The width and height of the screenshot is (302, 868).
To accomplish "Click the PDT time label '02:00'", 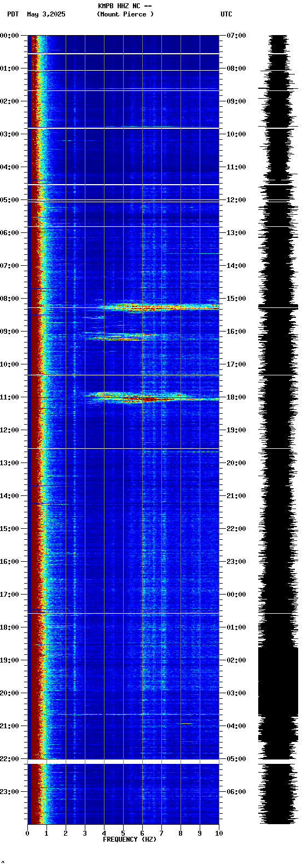I will click(x=9, y=101).
